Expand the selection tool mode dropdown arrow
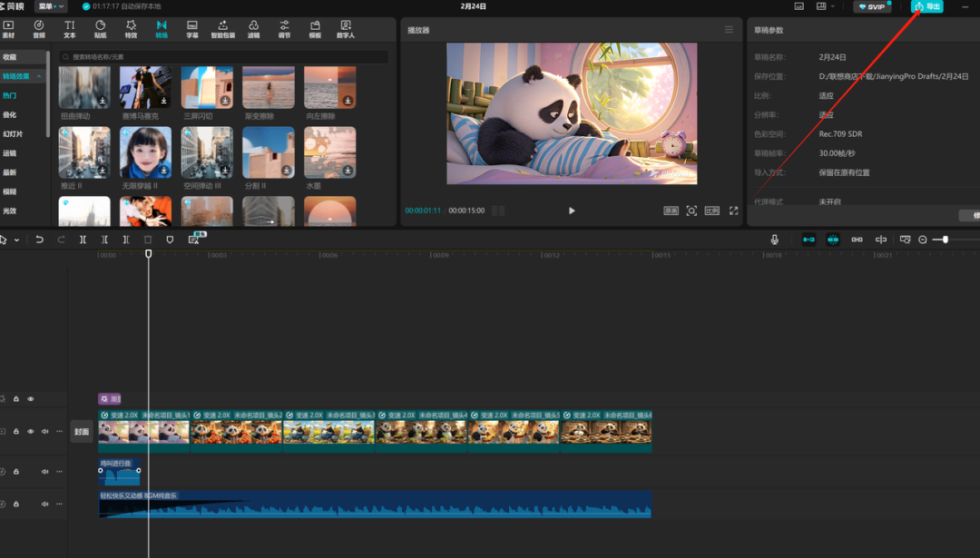Screen dimensions: 980x558 click(16, 240)
